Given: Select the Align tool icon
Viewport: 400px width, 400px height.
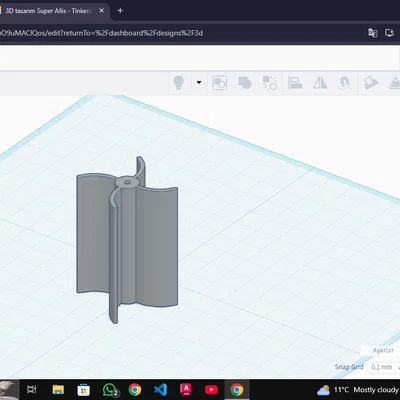Looking at the screenshot, I should (x=295, y=83).
